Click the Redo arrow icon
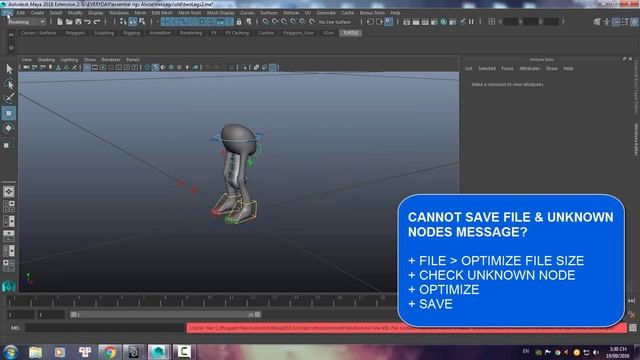 [x=97, y=22]
